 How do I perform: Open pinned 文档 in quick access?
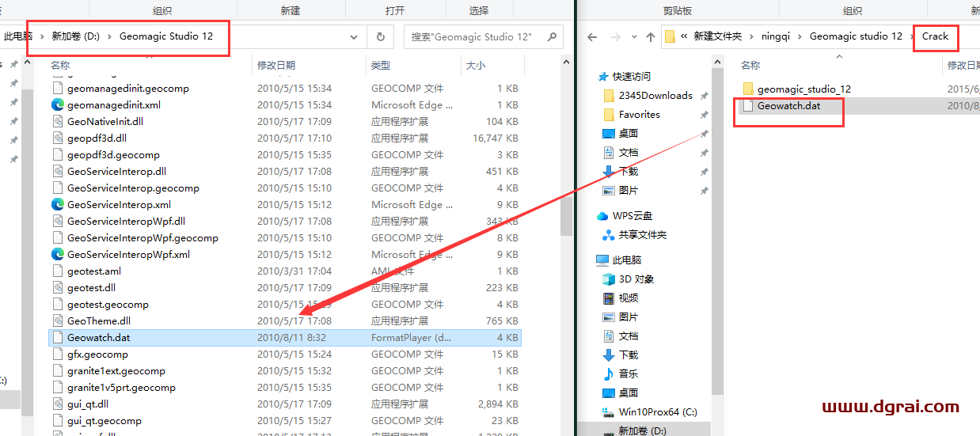coord(629,152)
